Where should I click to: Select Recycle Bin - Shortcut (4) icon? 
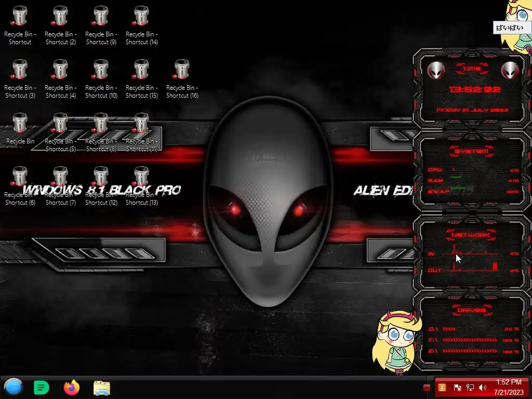click(x=61, y=79)
